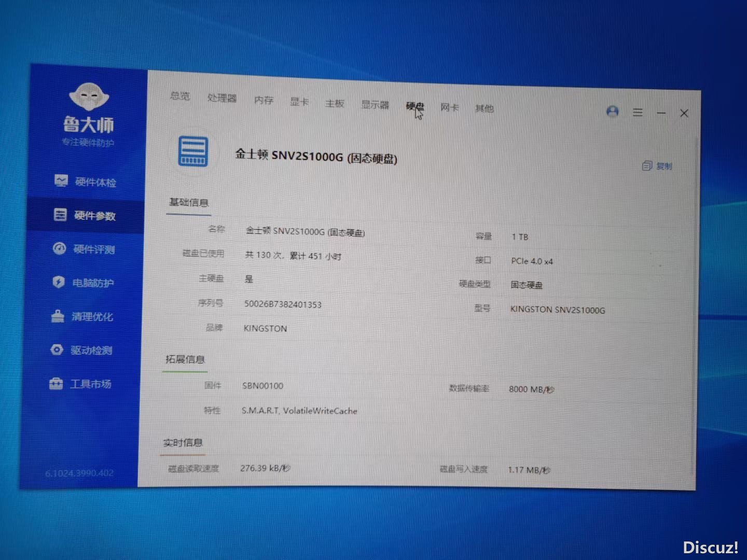This screenshot has width=747, height=560.
Task: Select 硬件参数 in the sidebar
Action: coord(85,215)
